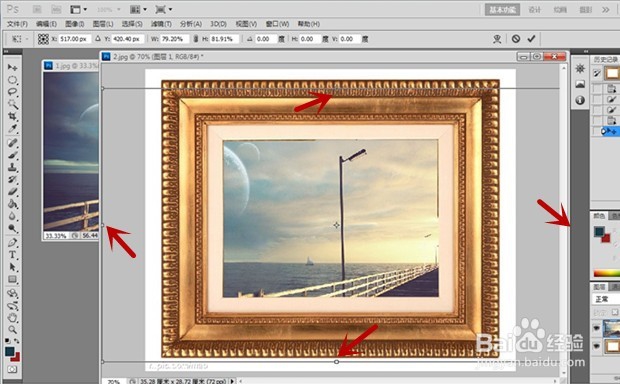Select the Lasso tool
620x384 pixels.
[12, 92]
